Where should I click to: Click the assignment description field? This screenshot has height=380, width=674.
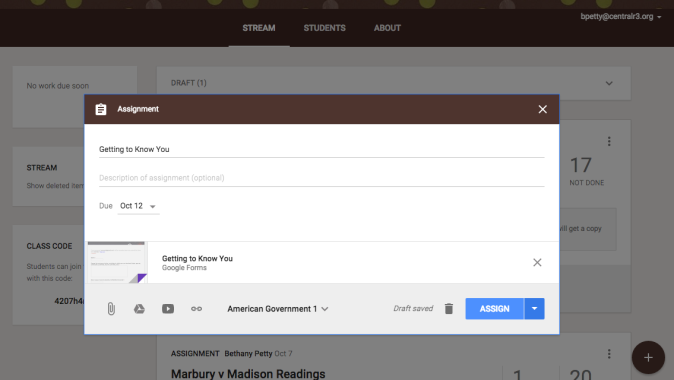[322, 178]
